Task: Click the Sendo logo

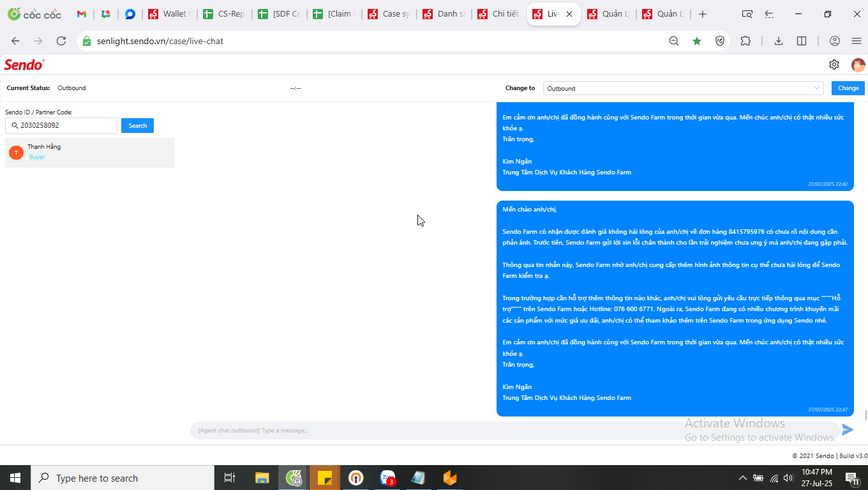Action: point(24,65)
